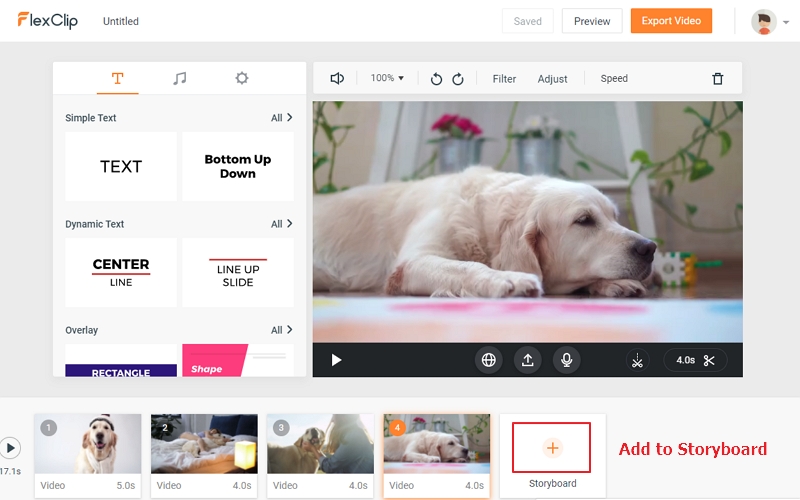Click the Simple Text heading

(x=91, y=118)
